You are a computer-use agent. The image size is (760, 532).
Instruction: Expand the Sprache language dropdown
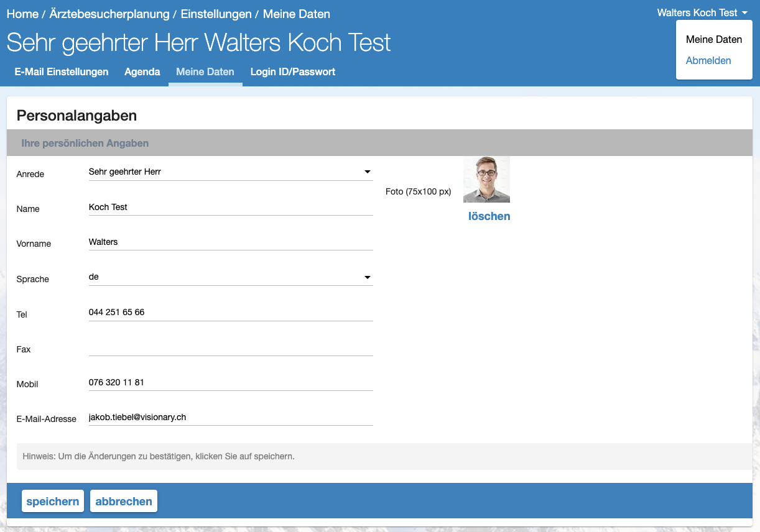point(230,277)
